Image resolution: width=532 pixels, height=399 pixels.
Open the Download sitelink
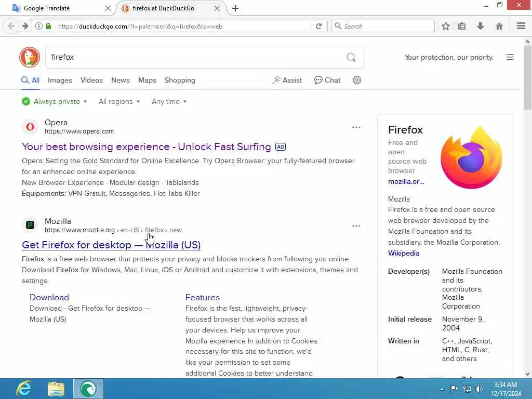(x=49, y=297)
